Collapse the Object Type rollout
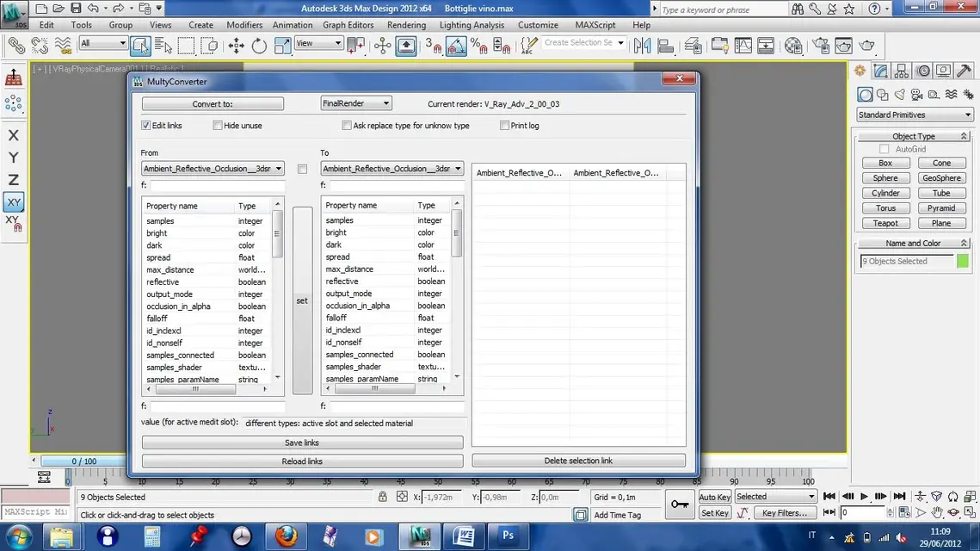980x551 pixels. point(913,136)
